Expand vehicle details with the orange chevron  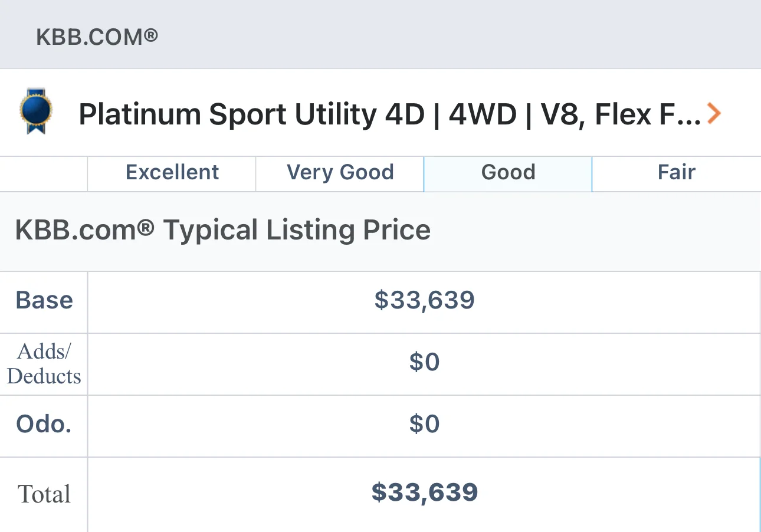[714, 113]
